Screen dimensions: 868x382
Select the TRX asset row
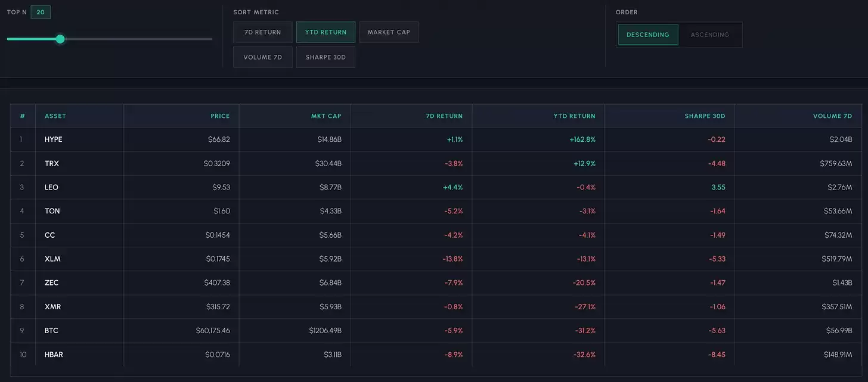tap(436, 163)
